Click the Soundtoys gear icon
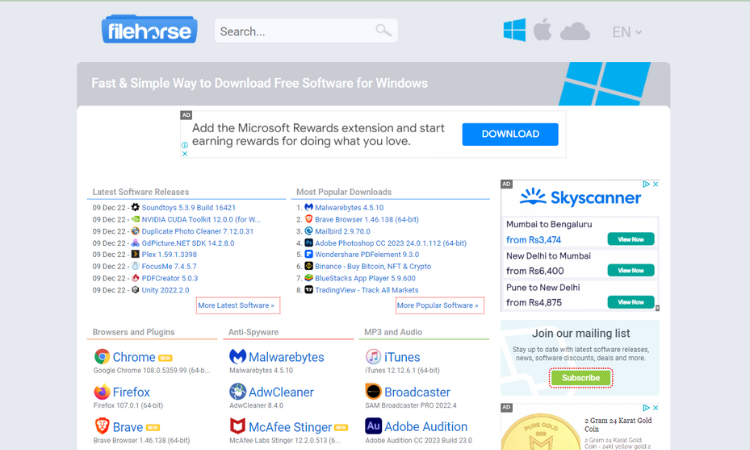The width and height of the screenshot is (750, 450). tap(135, 207)
